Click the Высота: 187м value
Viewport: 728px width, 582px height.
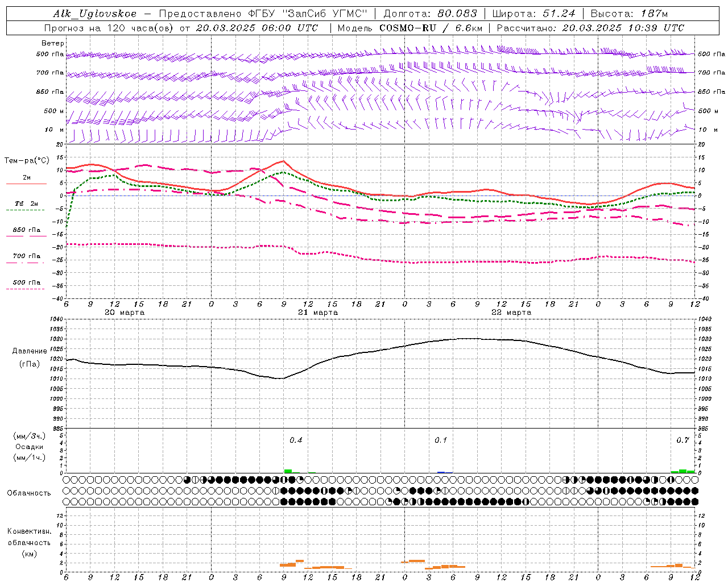629,14
